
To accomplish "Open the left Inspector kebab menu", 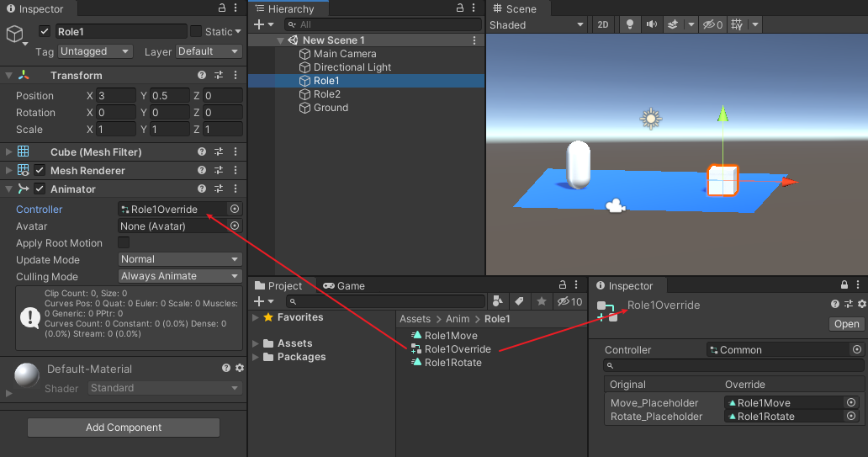I will (236, 8).
